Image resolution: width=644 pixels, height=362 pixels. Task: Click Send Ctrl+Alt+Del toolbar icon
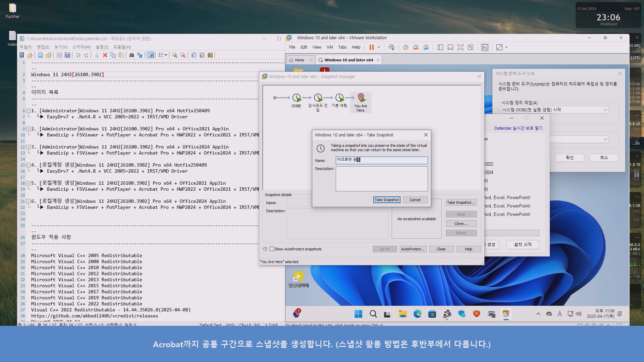(391, 47)
